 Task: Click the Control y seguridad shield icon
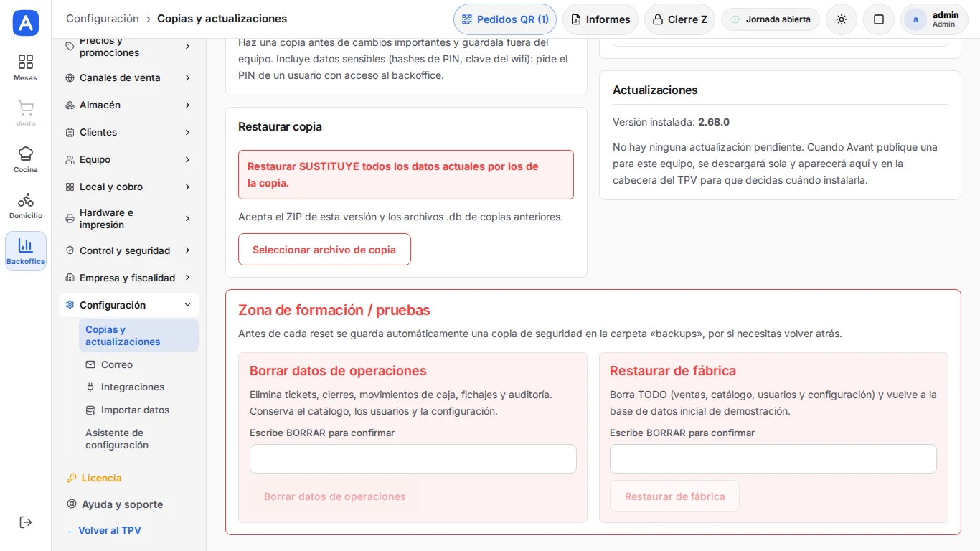click(x=70, y=250)
